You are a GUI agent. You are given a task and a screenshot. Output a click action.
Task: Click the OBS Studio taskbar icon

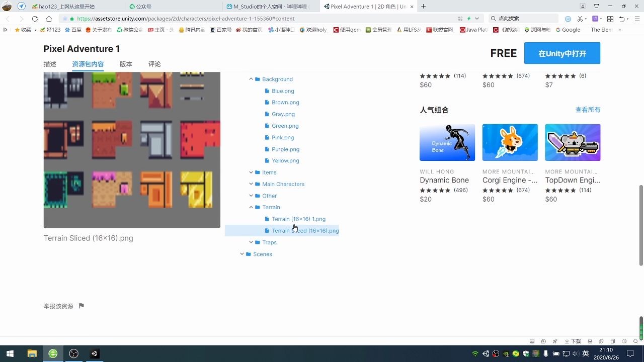[x=73, y=353]
